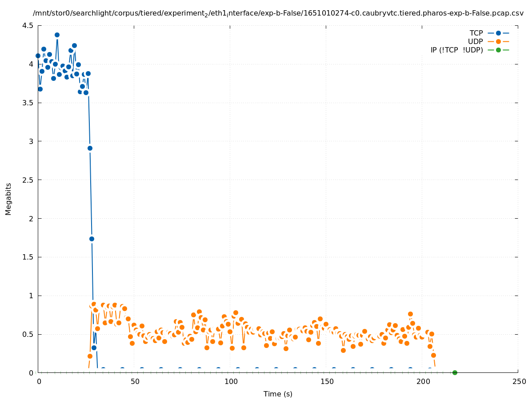Select the TCP legend label text
This screenshot has width=532, height=400.
point(476,33)
